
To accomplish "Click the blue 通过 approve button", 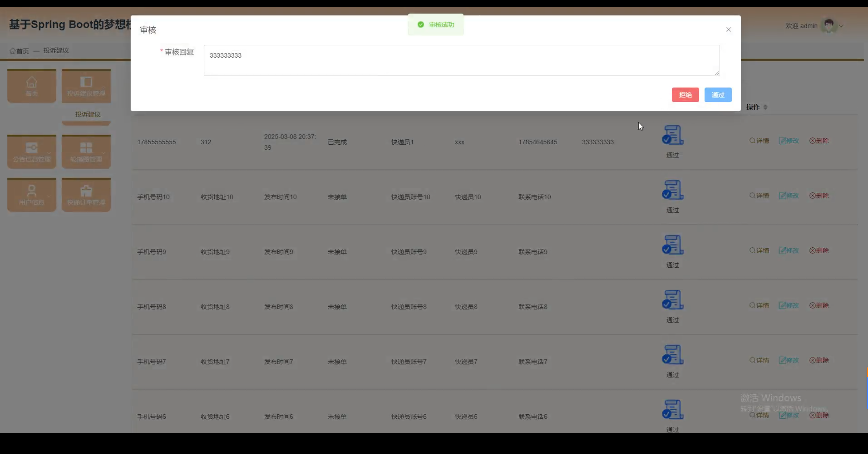I will click(x=717, y=95).
